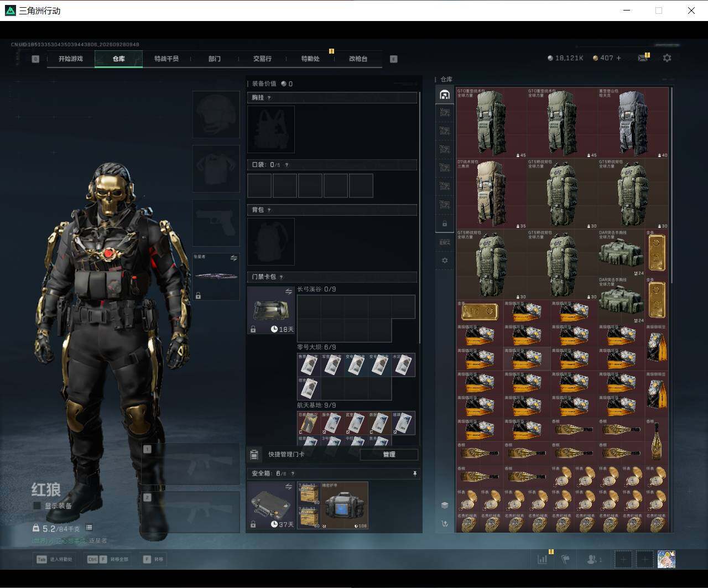This screenshot has height=588, width=708.
Task: Select the 仓库 tab
Action: click(x=119, y=59)
